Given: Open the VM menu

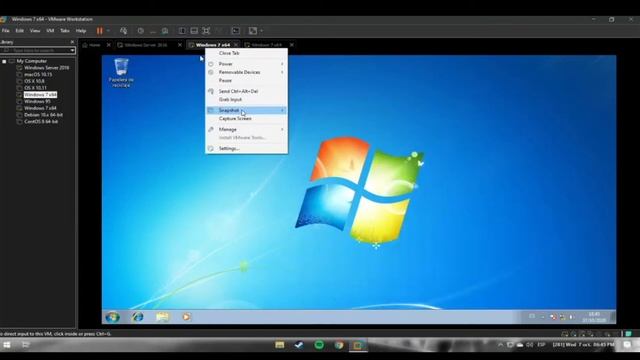Looking at the screenshot, I should (50, 31).
